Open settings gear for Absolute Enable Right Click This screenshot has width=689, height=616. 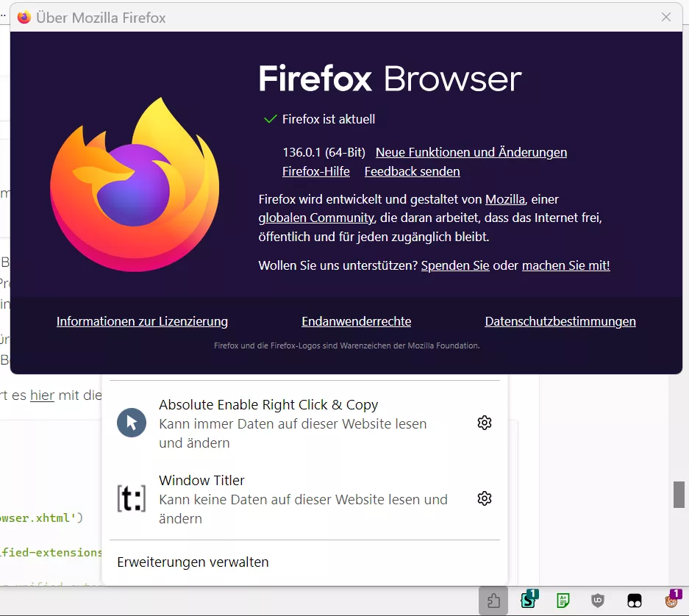485,423
